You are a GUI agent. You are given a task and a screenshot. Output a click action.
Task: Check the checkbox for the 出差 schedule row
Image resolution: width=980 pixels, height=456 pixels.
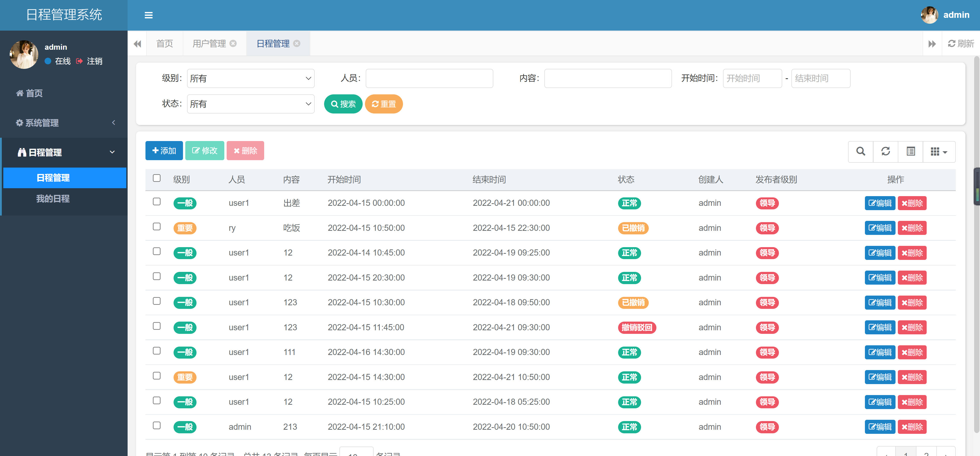tap(156, 202)
